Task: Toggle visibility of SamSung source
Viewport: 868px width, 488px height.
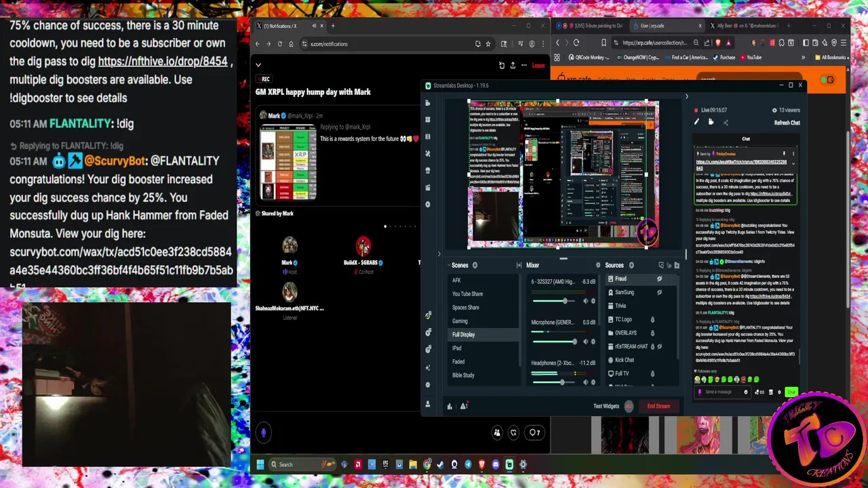Action: [x=659, y=292]
